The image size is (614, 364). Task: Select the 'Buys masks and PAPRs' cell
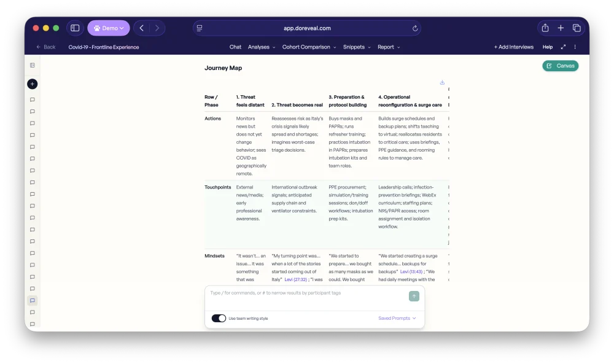(x=349, y=142)
